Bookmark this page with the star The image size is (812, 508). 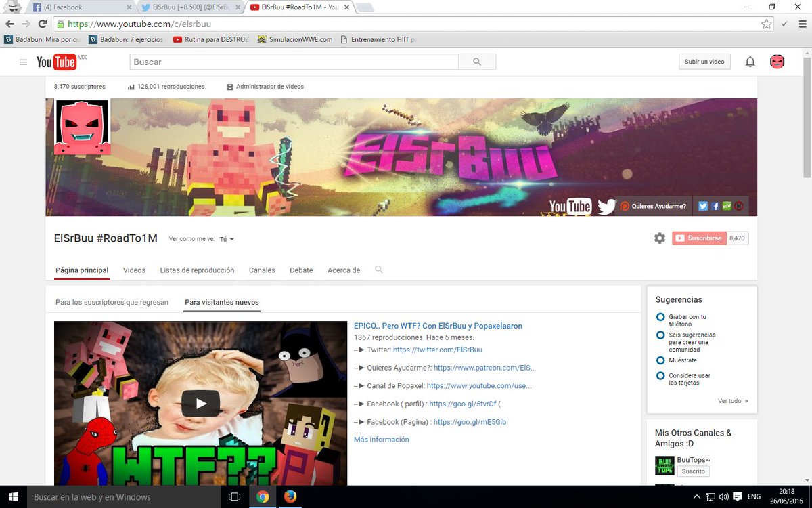[767, 24]
